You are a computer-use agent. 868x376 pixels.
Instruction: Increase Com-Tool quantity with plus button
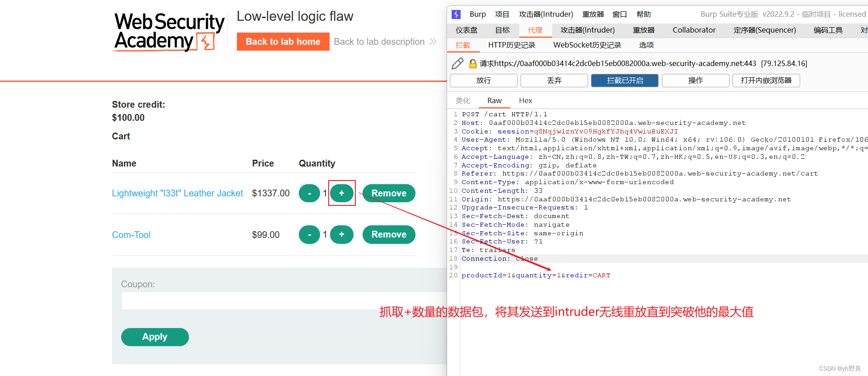pyautogui.click(x=342, y=234)
